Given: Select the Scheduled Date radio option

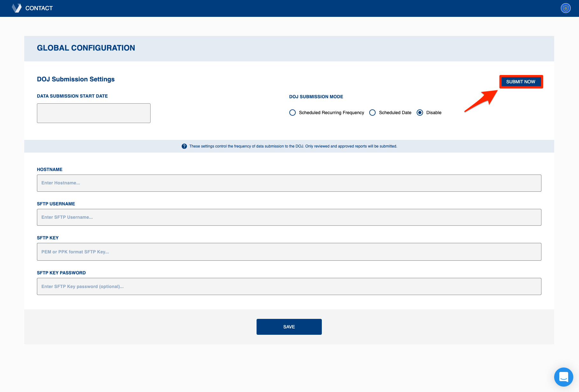Looking at the screenshot, I should pyautogui.click(x=372, y=113).
